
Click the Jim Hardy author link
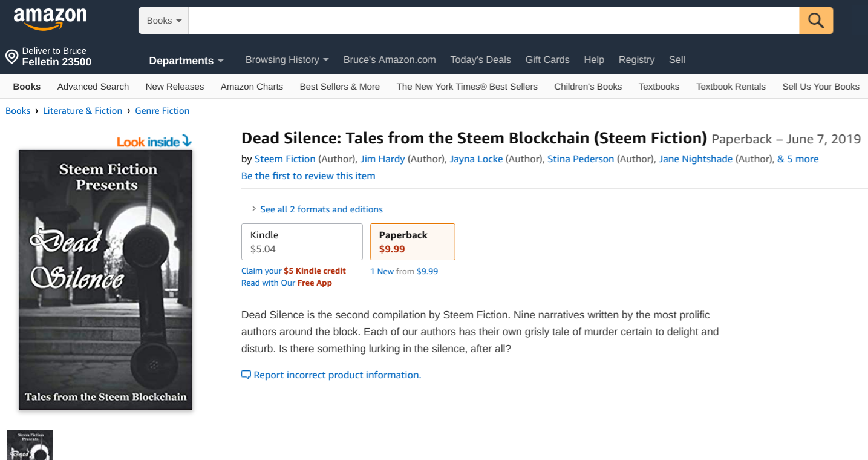pyautogui.click(x=382, y=159)
